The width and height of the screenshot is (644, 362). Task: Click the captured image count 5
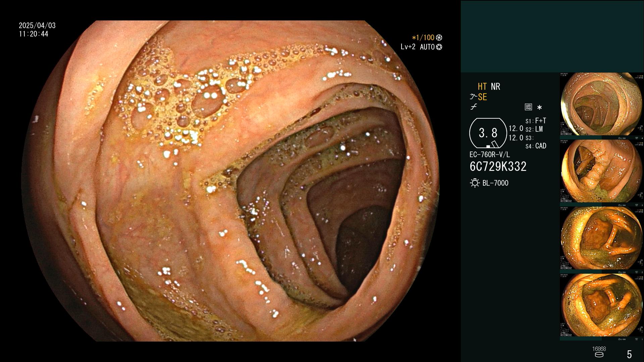tap(629, 354)
